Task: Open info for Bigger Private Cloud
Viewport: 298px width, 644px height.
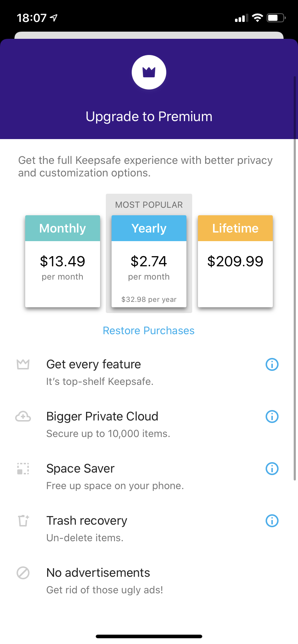Action: coord(272,417)
